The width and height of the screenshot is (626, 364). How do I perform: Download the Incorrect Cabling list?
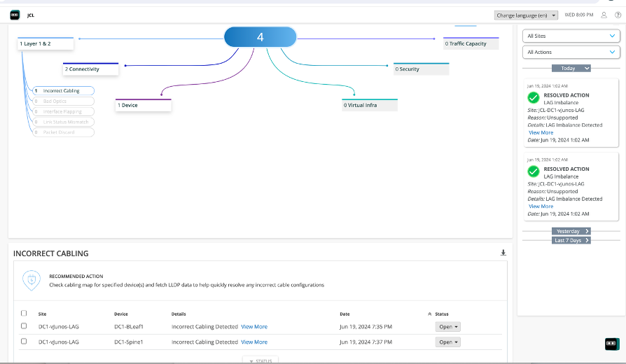pos(503,253)
